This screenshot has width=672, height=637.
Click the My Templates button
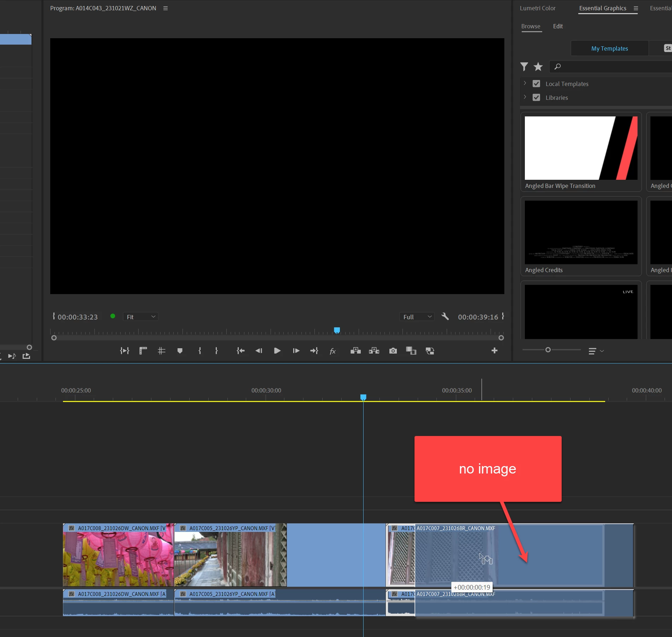coord(610,48)
